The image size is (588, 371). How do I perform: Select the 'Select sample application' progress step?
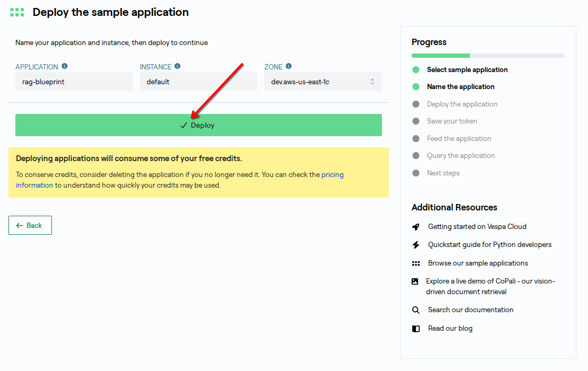pos(467,70)
